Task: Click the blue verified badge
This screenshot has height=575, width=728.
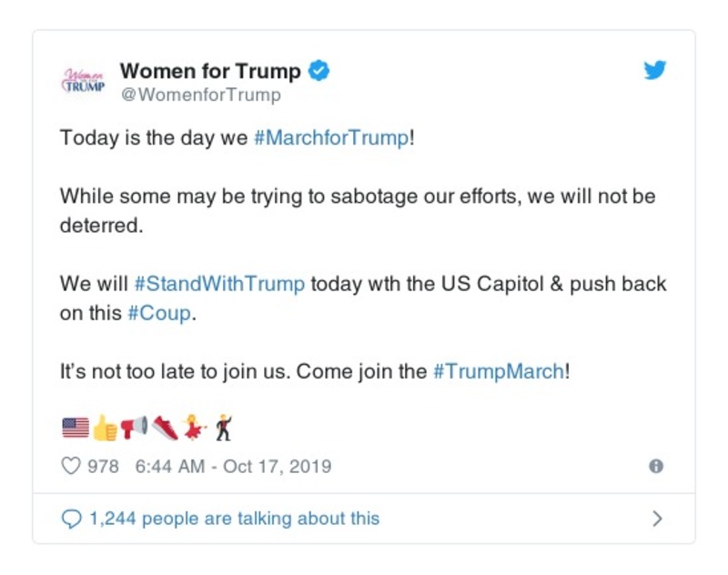Action: point(318,70)
